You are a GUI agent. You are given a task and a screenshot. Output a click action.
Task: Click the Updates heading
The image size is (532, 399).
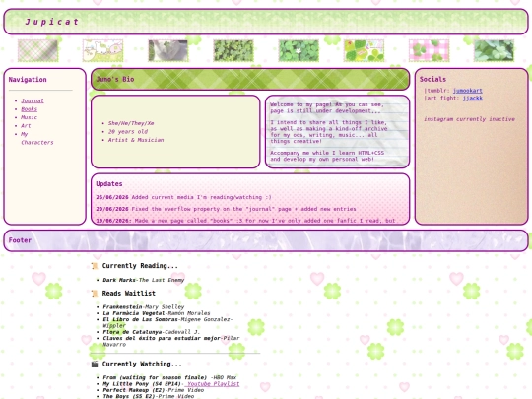109,184
